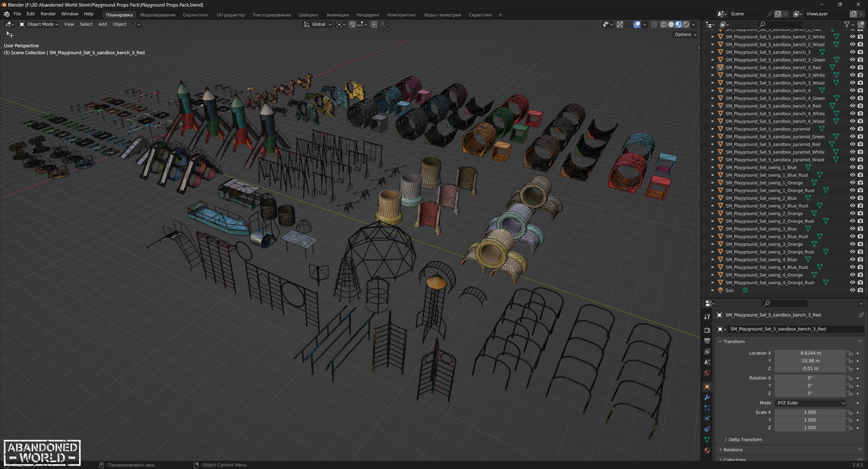Select solid viewport shading

671,24
